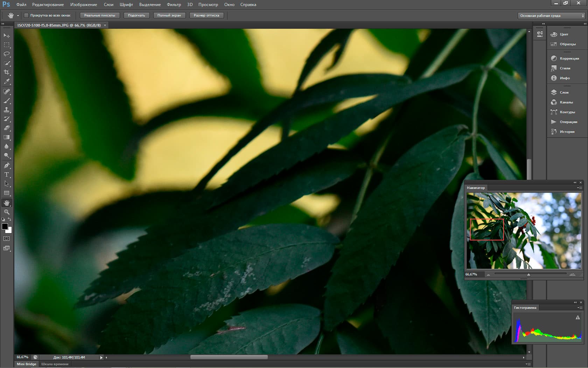This screenshot has height=368, width=588.
Task: Click the Реальные пикселы button
Action: [100, 15]
